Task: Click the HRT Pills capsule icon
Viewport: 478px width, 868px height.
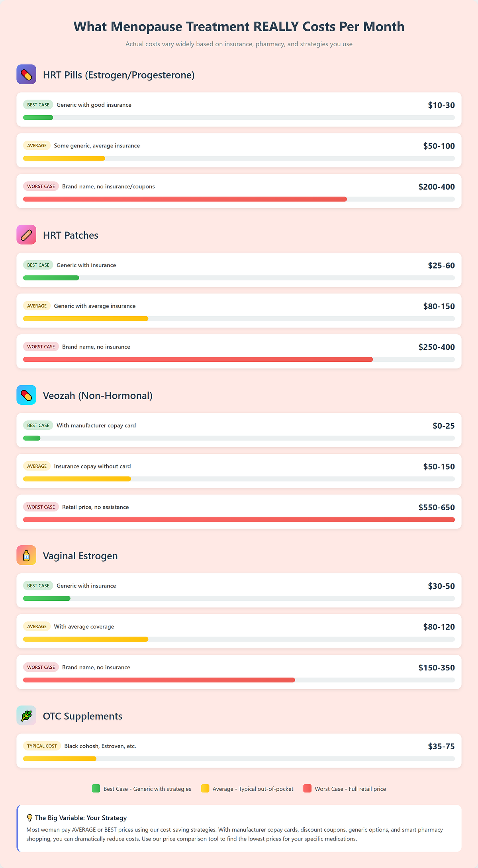Action: coord(26,74)
